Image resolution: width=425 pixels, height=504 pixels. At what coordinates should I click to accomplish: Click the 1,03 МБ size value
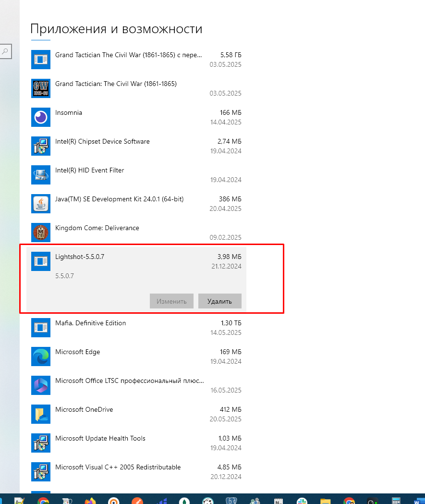(x=230, y=439)
